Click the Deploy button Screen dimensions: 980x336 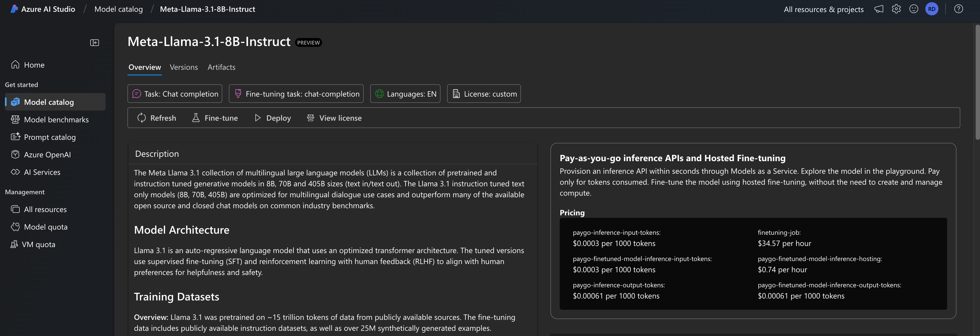pyautogui.click(x=272, y=118)
